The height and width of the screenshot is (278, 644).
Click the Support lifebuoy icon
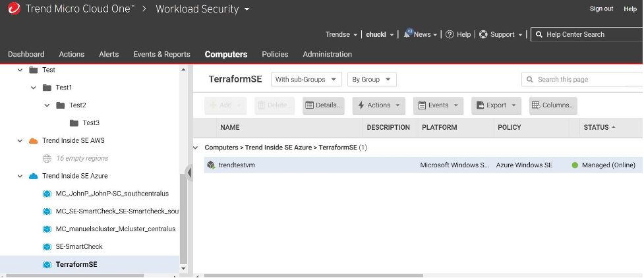tap(483, 34)
